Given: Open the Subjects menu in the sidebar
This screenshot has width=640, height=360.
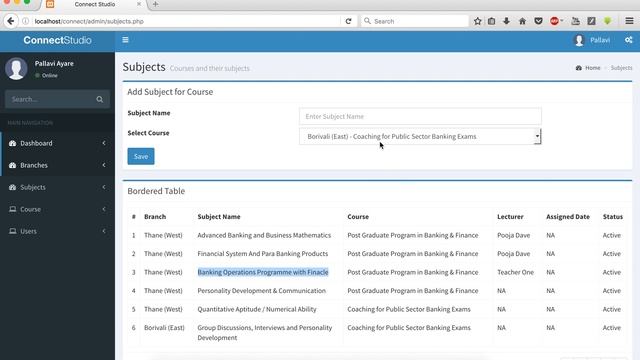Looking at the screenshot, I should [x=57, y=187].
